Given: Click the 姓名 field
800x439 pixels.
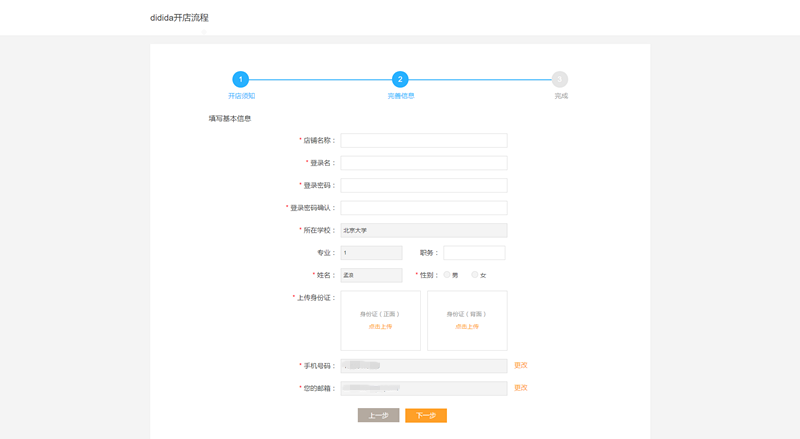Looking at the screenshot, I should click(x=371, y=275).
